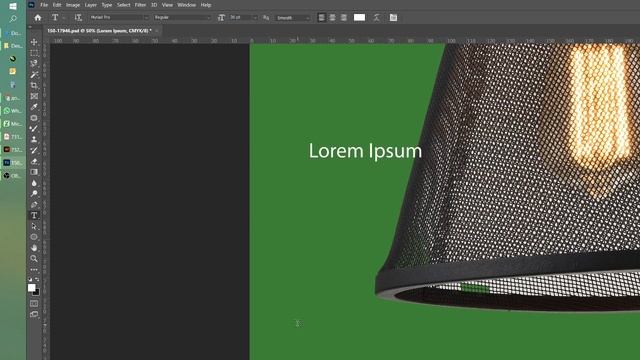Select the Pen tool

tap(34, 204)
